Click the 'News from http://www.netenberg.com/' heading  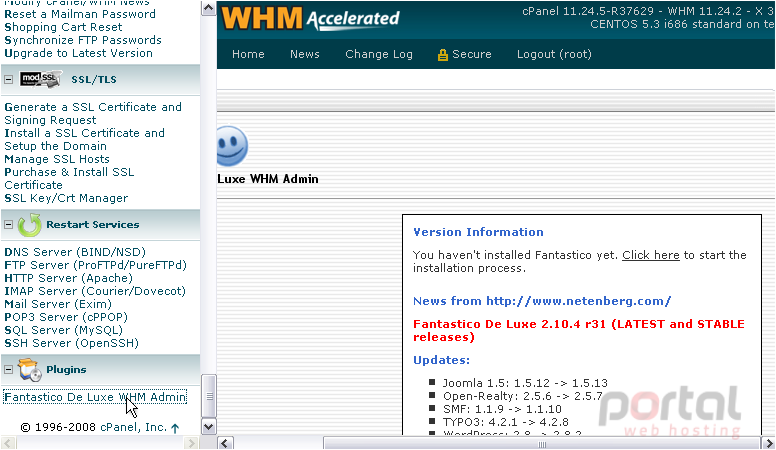[x=542, y=301]
